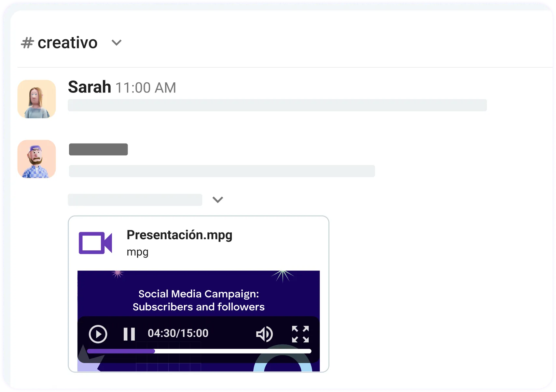Open Sarah's avatar profile picture
This screenshot has width=556, height=392.
37,99
